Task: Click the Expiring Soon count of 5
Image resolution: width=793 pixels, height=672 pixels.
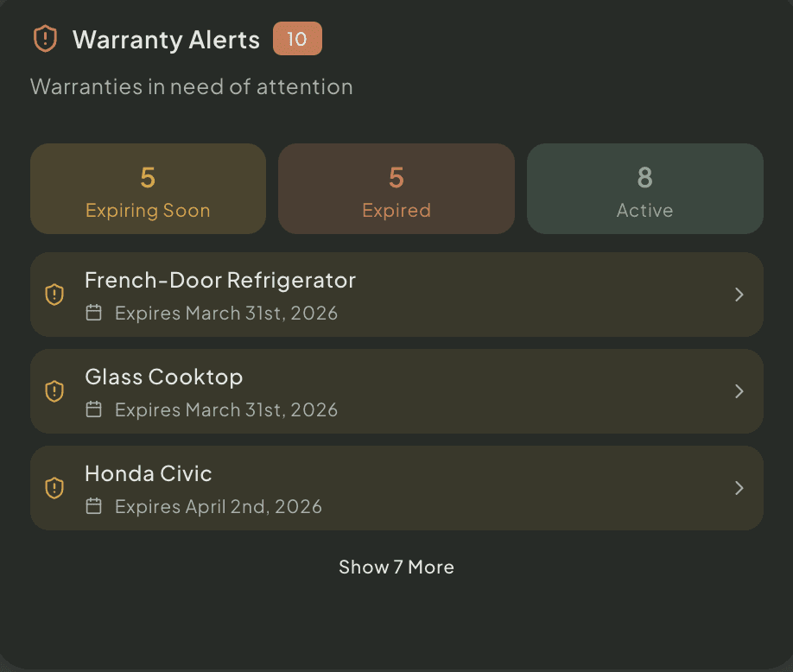Action: (148, 176)
